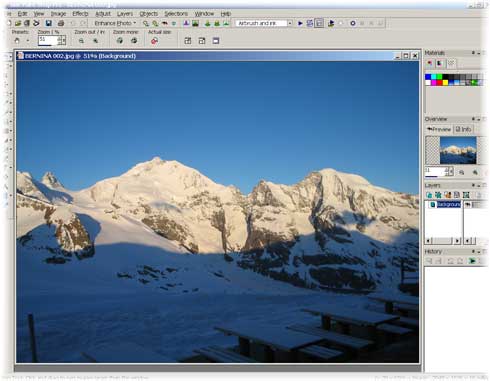Viewport: 490px width, 381px height.
Task: Click the Zoom percentage input field
Action: tap(48, 41)
